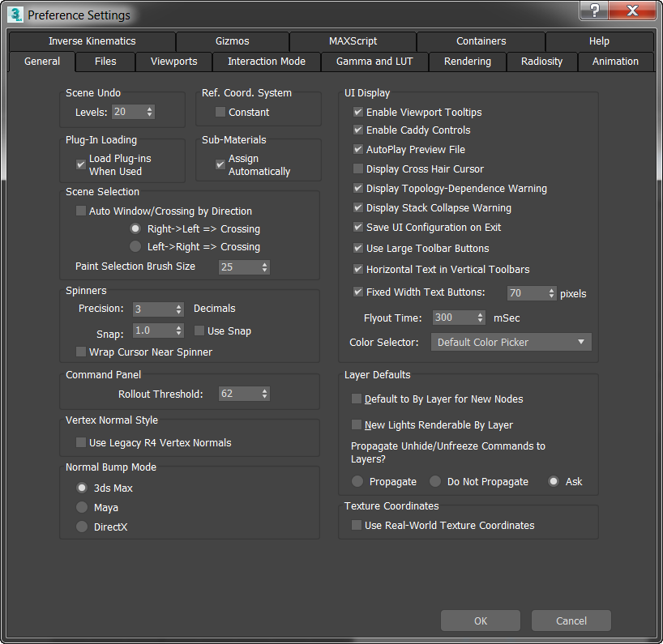Enable Auto Window/Crossing by Direction
This screenshot has height=644, width=663.
click(x=81, y=211)
